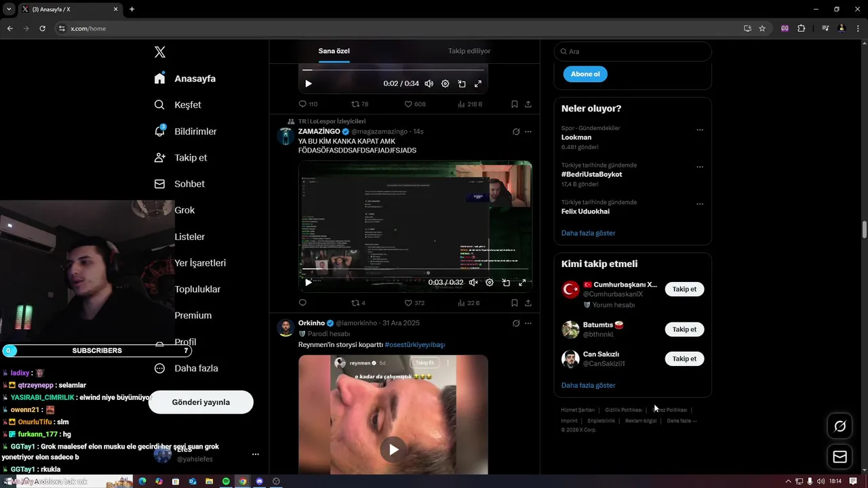This screenshot has width=868, height=488.
Task: Share the post with 608 likes
Action: click(528, 104)
